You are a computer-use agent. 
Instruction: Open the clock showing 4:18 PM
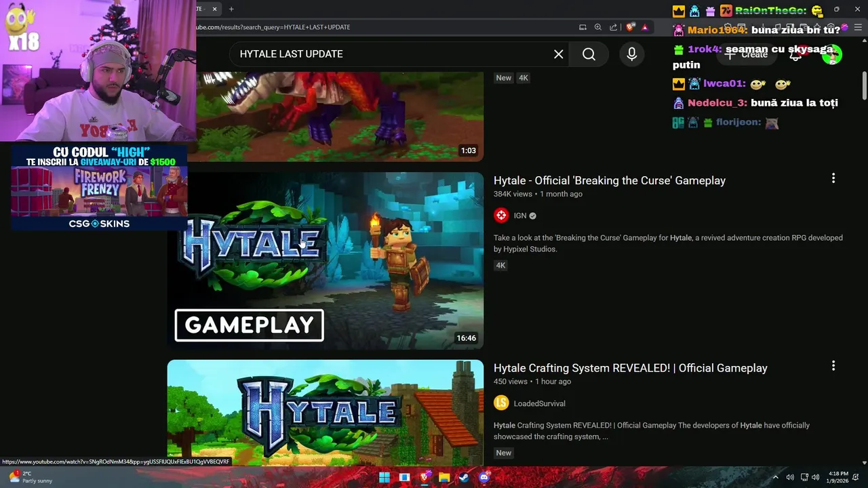(837, 477)
